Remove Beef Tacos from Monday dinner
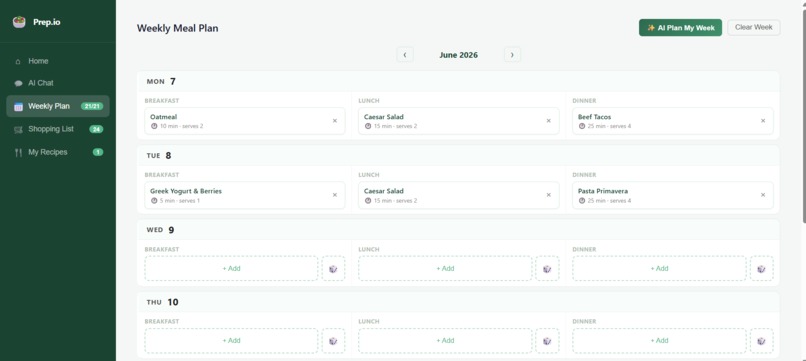 [763, 121]
